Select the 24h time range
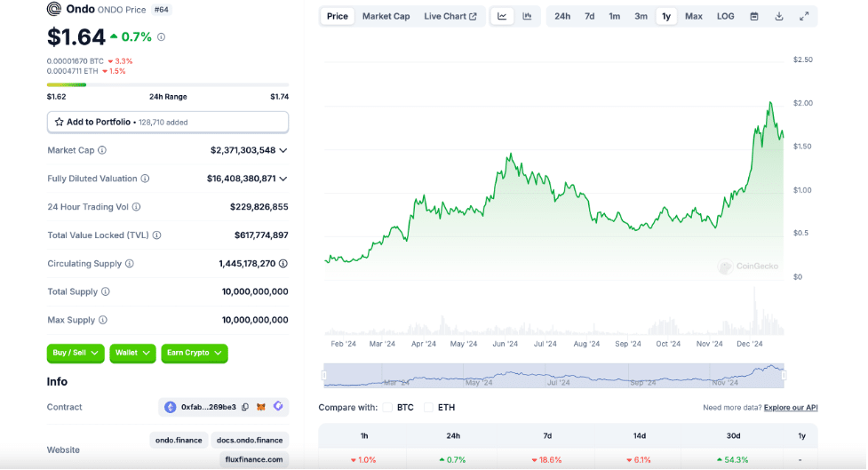Image resolution: width=868 pixels, height=470 pixels. tap(562, 16)
